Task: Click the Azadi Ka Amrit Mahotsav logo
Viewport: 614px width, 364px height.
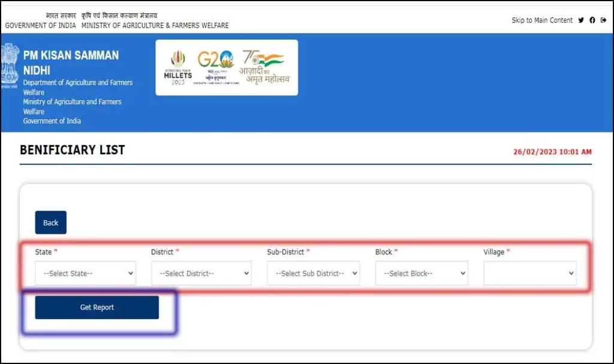Action: pos(265,66)
